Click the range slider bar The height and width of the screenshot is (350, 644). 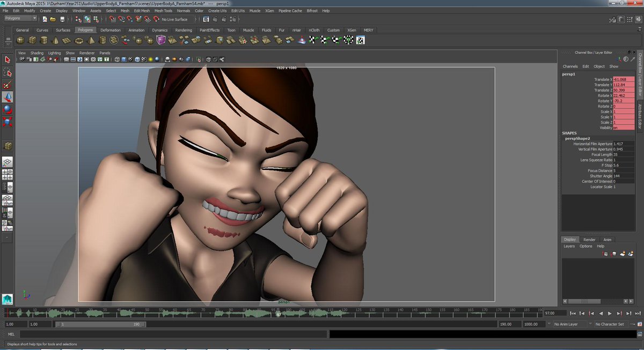[100, 324]
